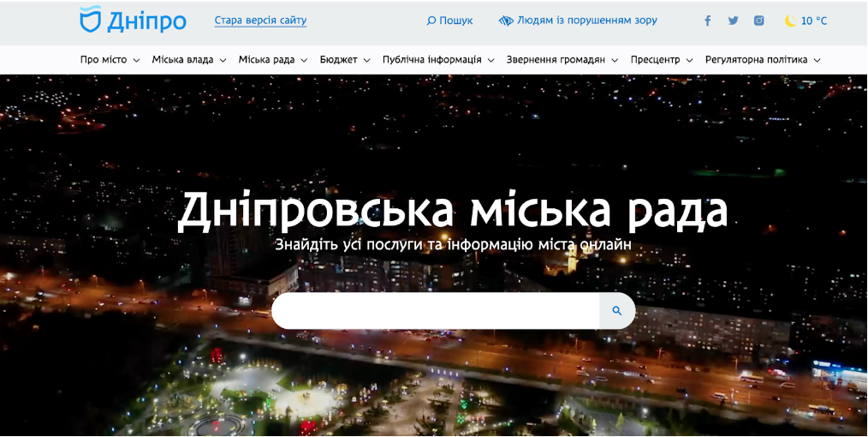Image resolution: width=868 pixels, height=437 pixels.
Task: Open the Публічна інформація menu
Action: tap(431, 60)
